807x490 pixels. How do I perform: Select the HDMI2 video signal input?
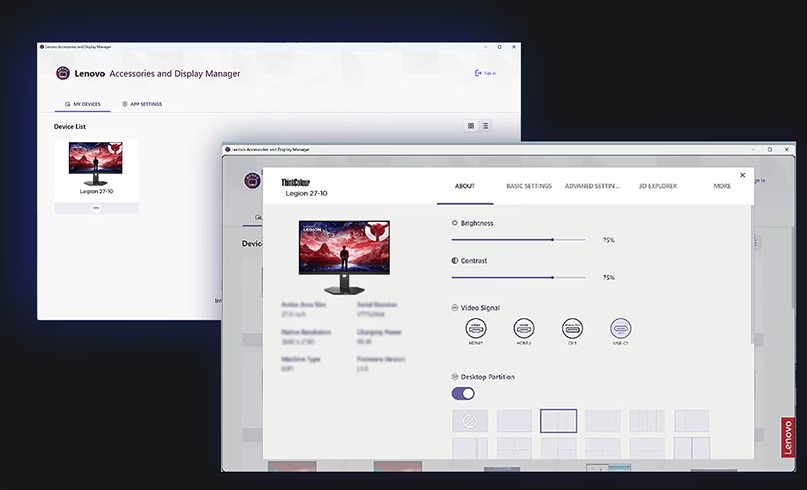coord(524,328)
